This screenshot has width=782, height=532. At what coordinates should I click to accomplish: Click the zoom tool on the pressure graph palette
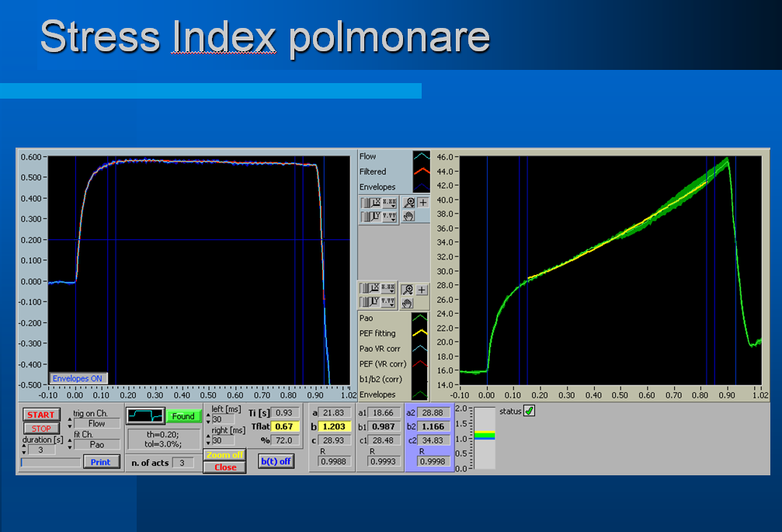click(x=408, y=290)
